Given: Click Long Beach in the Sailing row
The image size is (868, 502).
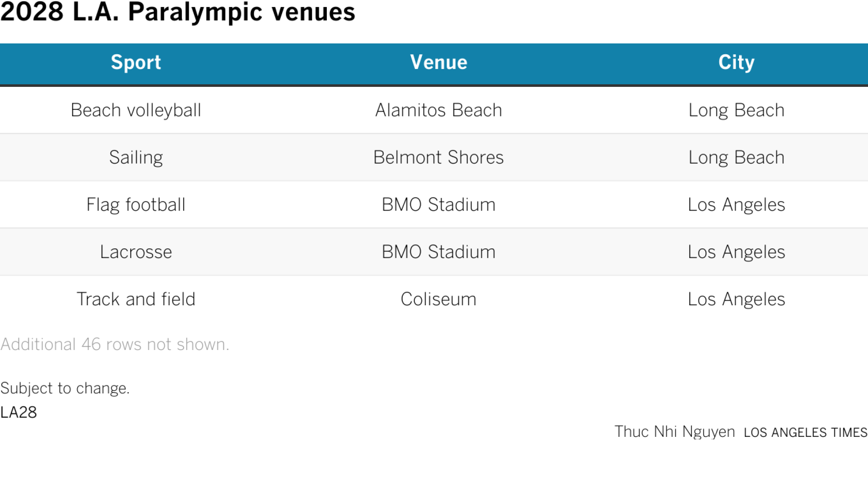Looking at the screenshot, I should [x=736, y=157].
